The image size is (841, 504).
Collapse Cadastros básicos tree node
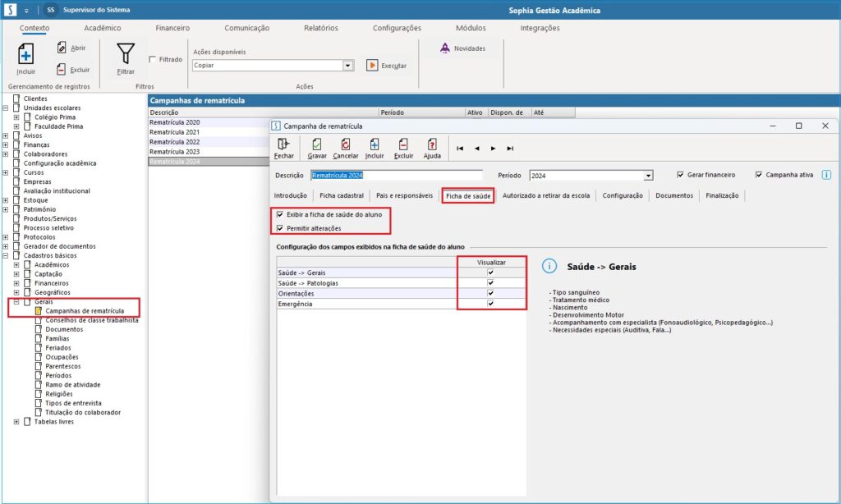click(6, 256)
